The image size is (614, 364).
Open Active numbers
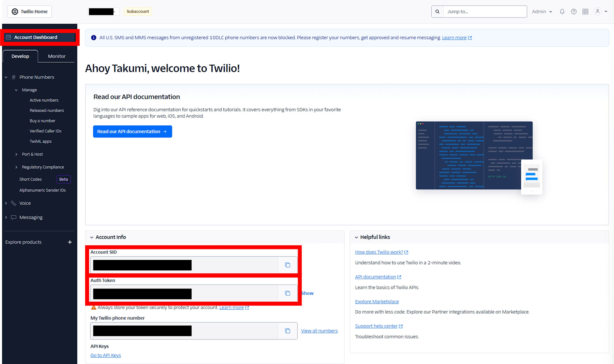(x=44, y=100)
